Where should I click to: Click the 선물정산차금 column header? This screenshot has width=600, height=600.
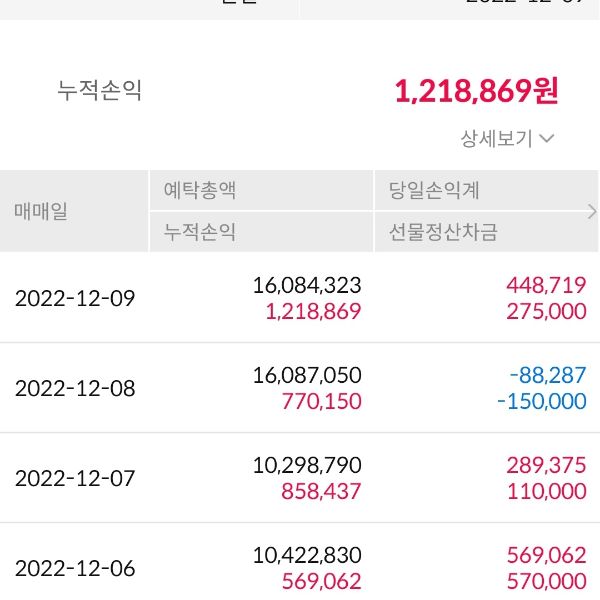click(443, 232)
